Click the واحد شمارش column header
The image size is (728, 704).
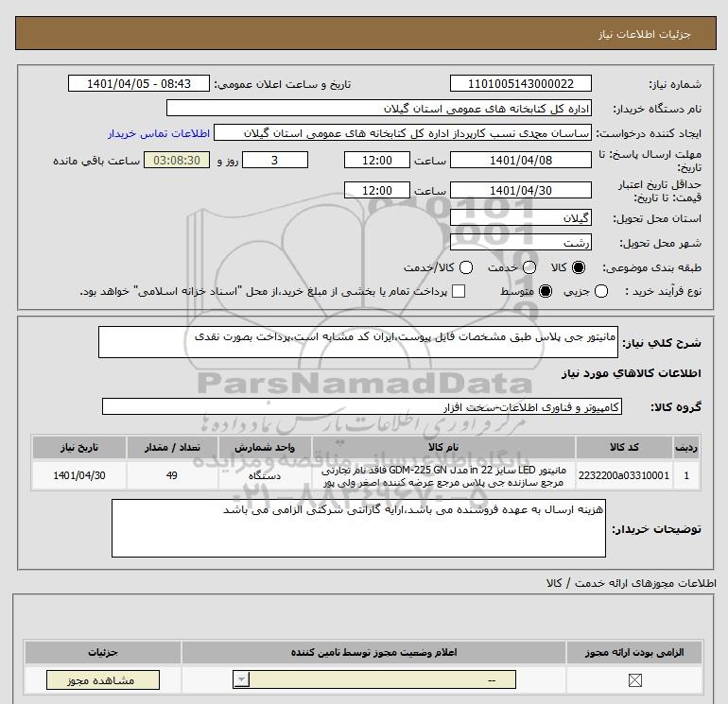click(265, 447)
